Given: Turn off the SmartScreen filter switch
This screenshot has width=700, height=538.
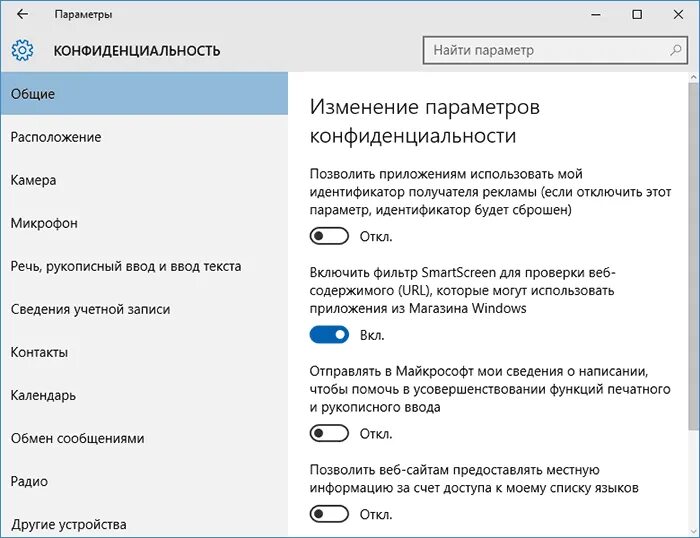Looking at the screenshot, I should click(x=329, y=335).
